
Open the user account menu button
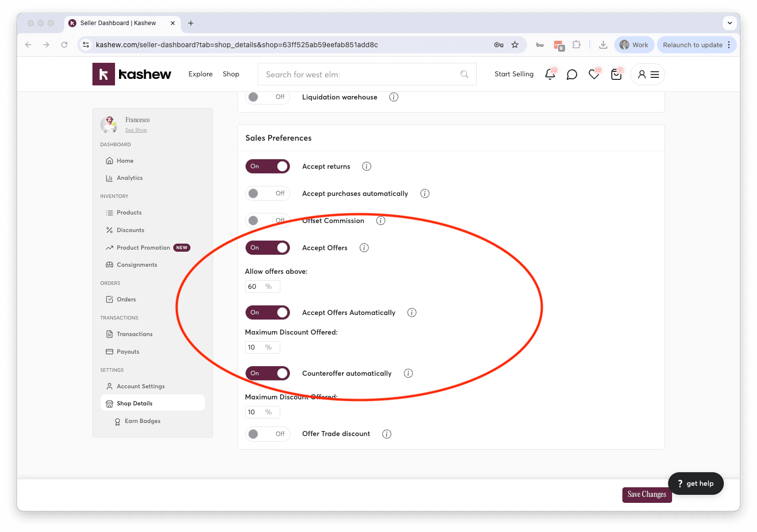648,74
